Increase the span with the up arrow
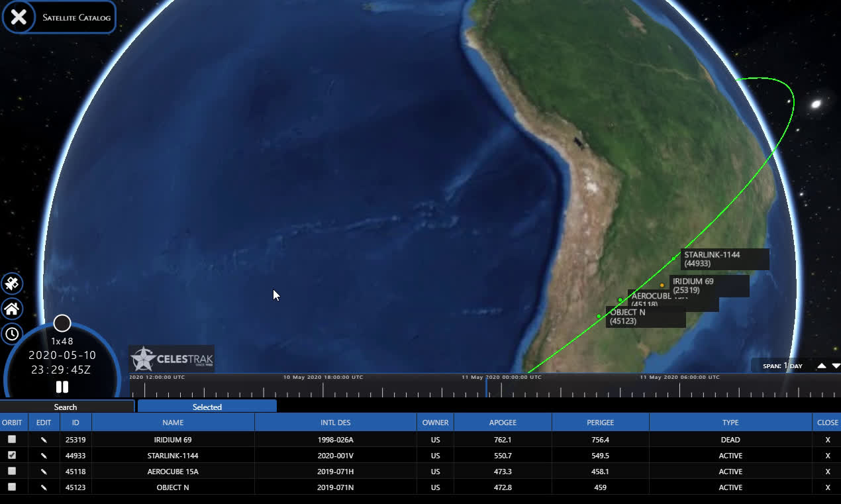This screenshot has width=841, height=504. (x=820, y=365)
